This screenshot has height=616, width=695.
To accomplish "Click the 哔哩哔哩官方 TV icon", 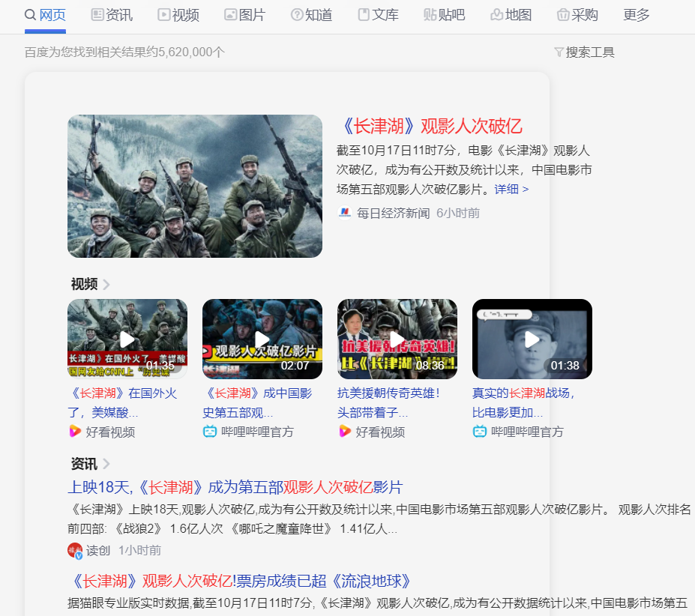I will 209,431.
